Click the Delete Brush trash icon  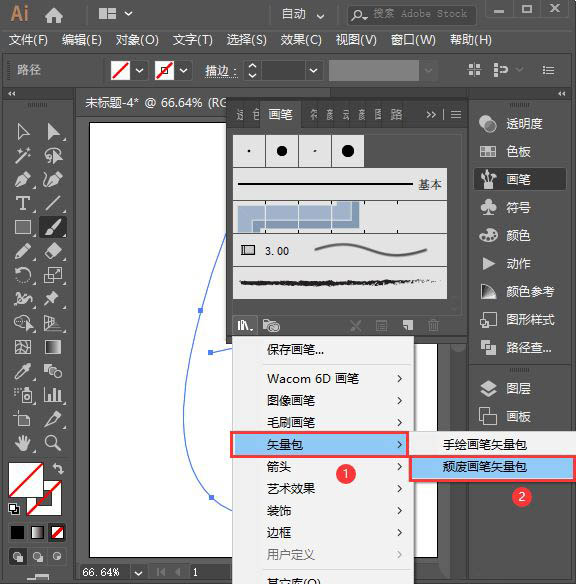tap(433, 326)
